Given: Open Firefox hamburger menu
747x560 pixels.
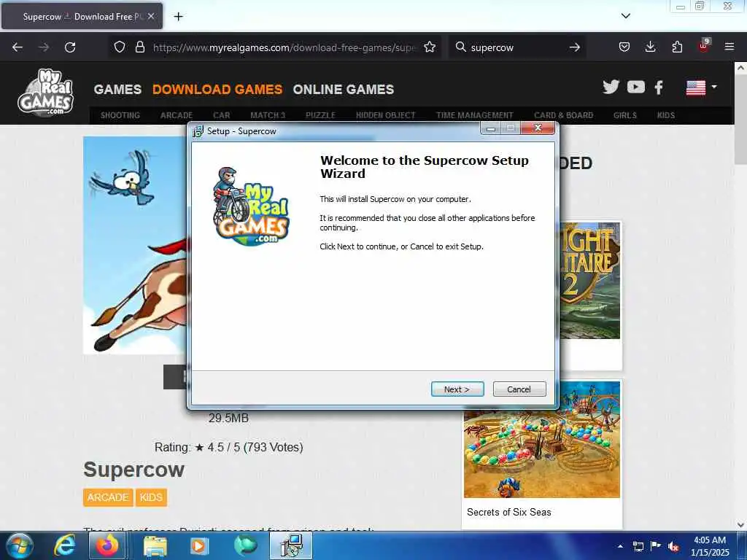Looking at the screenshot, I should tap(729, 47).
